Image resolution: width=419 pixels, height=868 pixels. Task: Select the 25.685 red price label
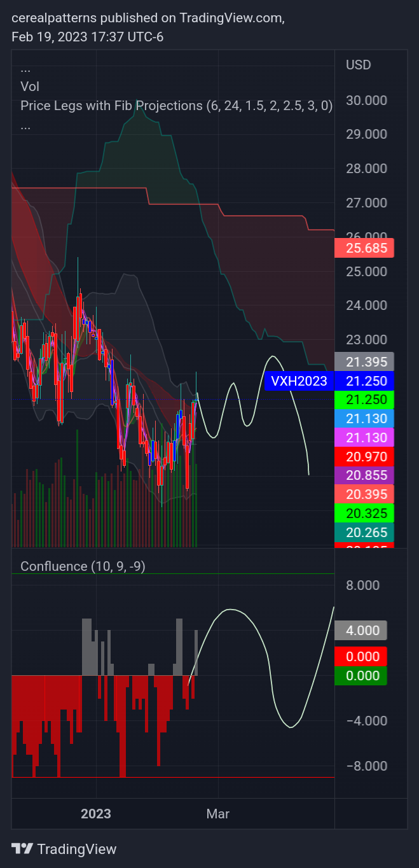(x=364, y=248)
